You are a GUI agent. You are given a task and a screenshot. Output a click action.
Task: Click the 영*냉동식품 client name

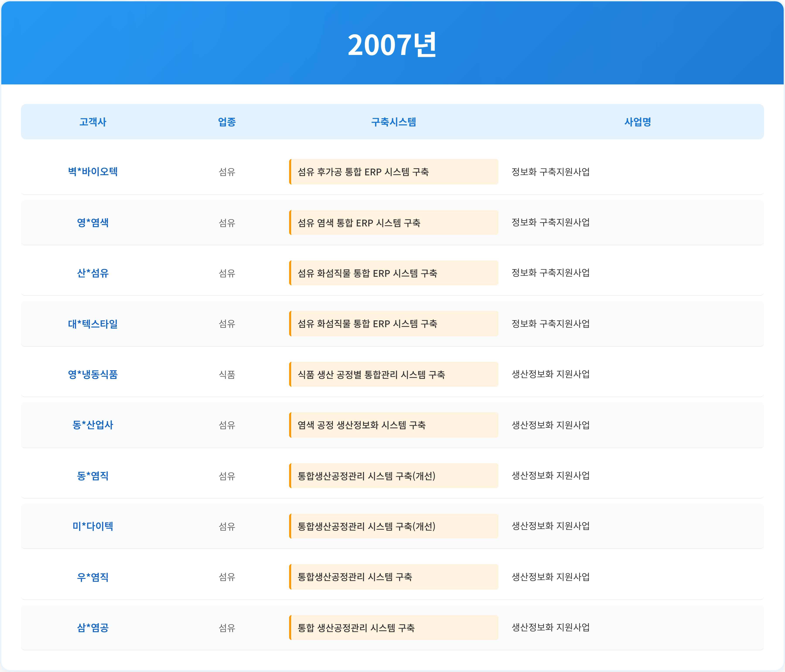[93, 374]
